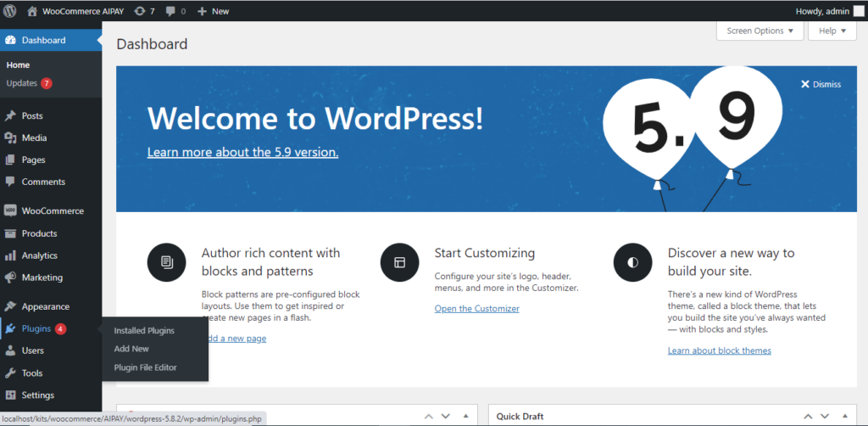
Task: Click the Analytics bar chart icon
Action: [10, 255]
